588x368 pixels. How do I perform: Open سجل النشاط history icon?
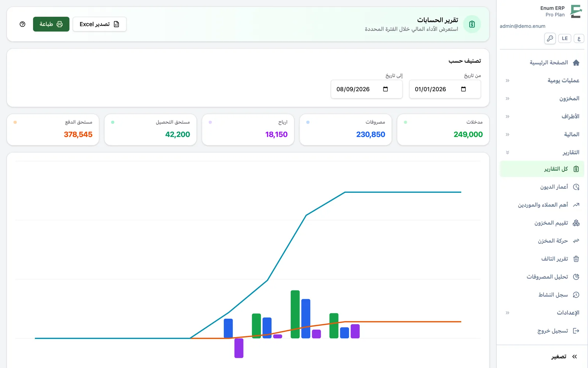point(576,295)
